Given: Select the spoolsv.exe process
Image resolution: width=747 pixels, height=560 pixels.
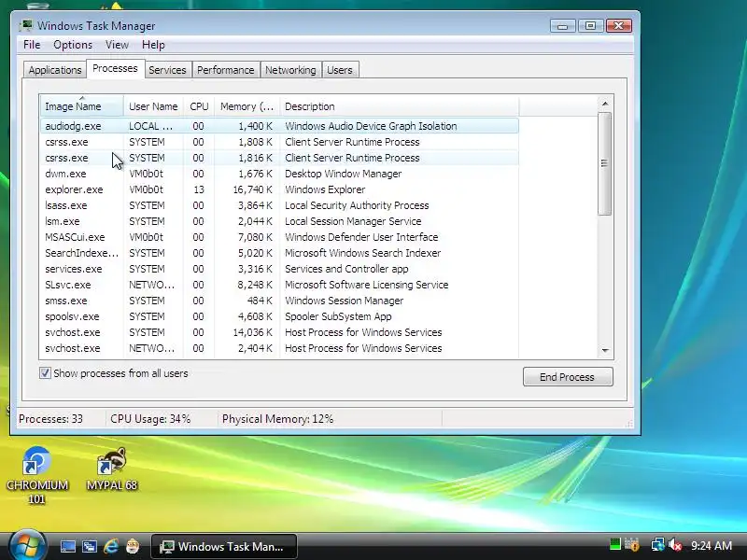Looking at the screenshot, I should (279, 316).
